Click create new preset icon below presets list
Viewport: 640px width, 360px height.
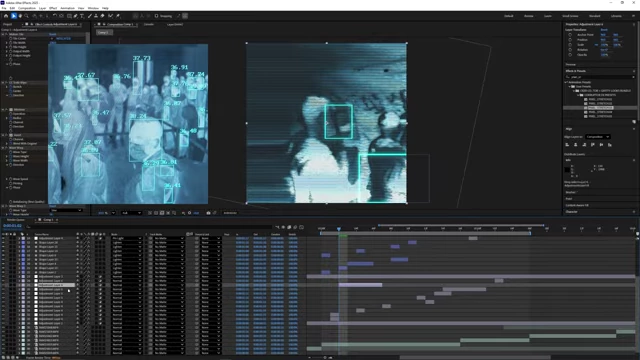[634, 122]
